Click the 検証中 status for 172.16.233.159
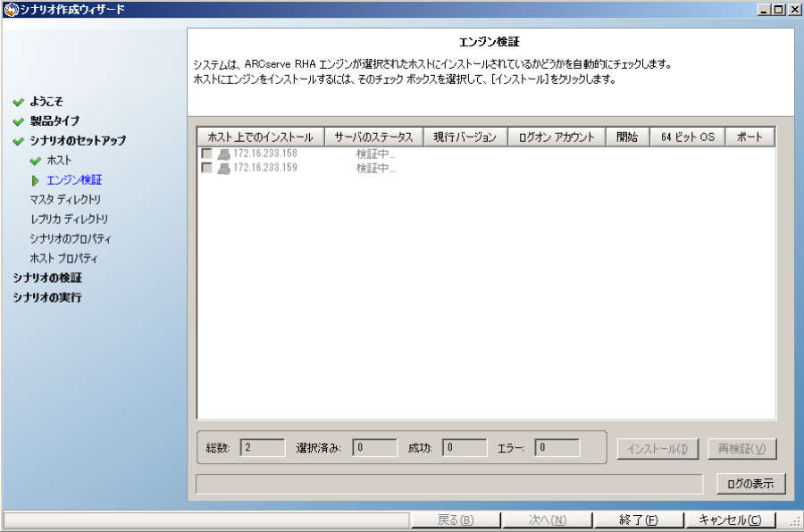The image size is (804, 532). (375, 168)
